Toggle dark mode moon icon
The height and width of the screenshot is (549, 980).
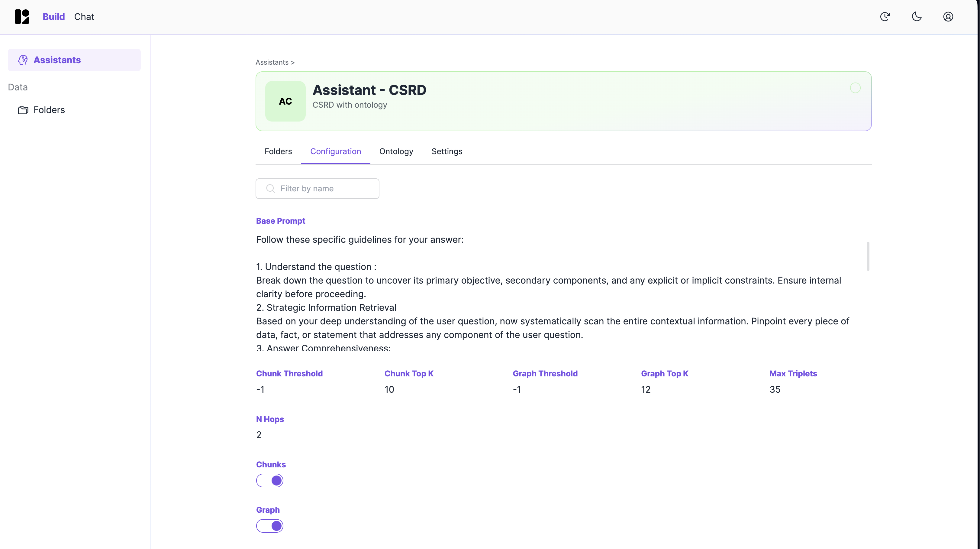pyautogui.click(x=917, y=17)
